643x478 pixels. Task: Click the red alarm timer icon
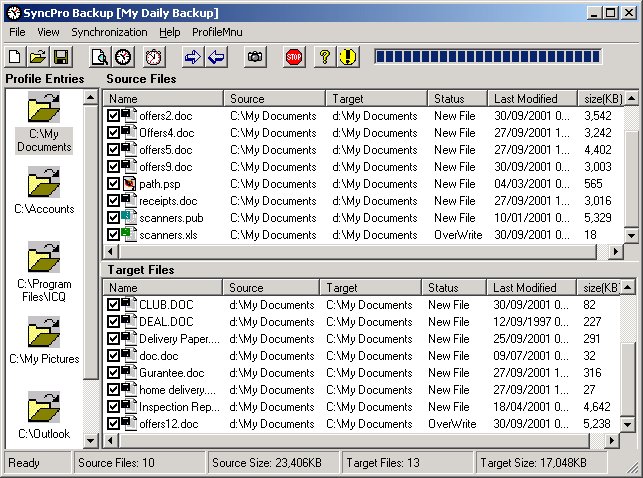[x=154, y=57]
